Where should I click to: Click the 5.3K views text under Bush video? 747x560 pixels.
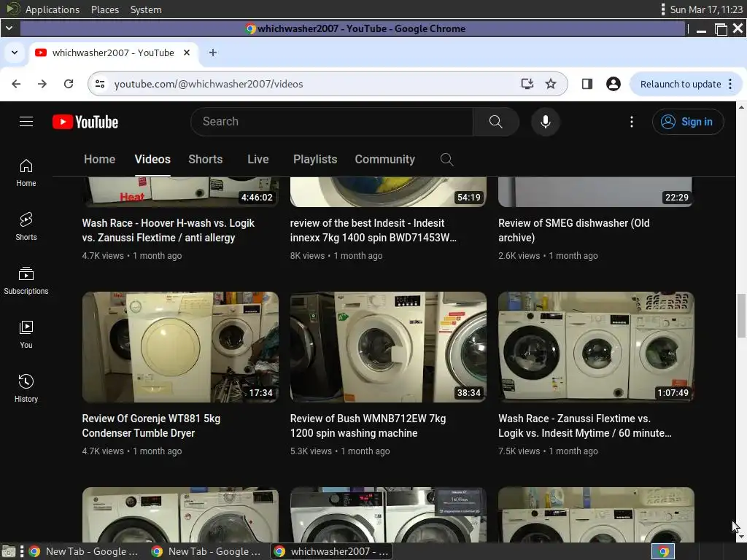[311, 451]
